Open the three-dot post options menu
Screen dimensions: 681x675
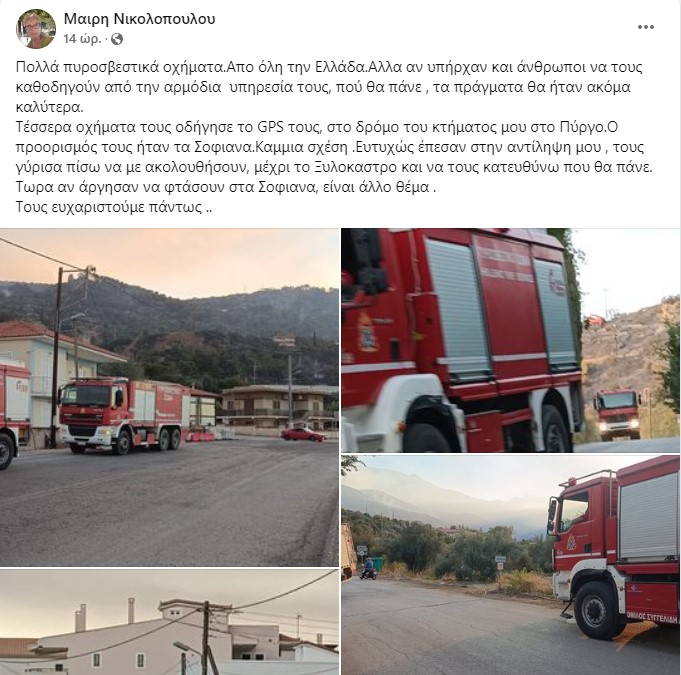tap(645, 27)
